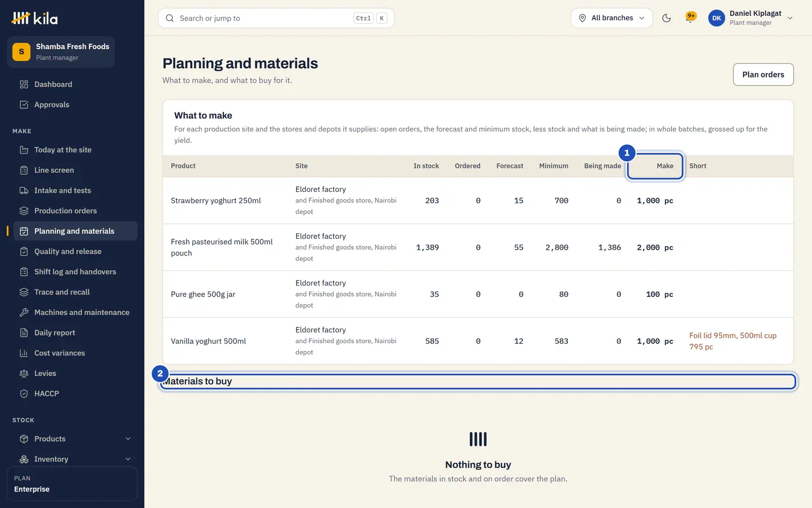Click the Intake and tests truck icon

(24, 190)
